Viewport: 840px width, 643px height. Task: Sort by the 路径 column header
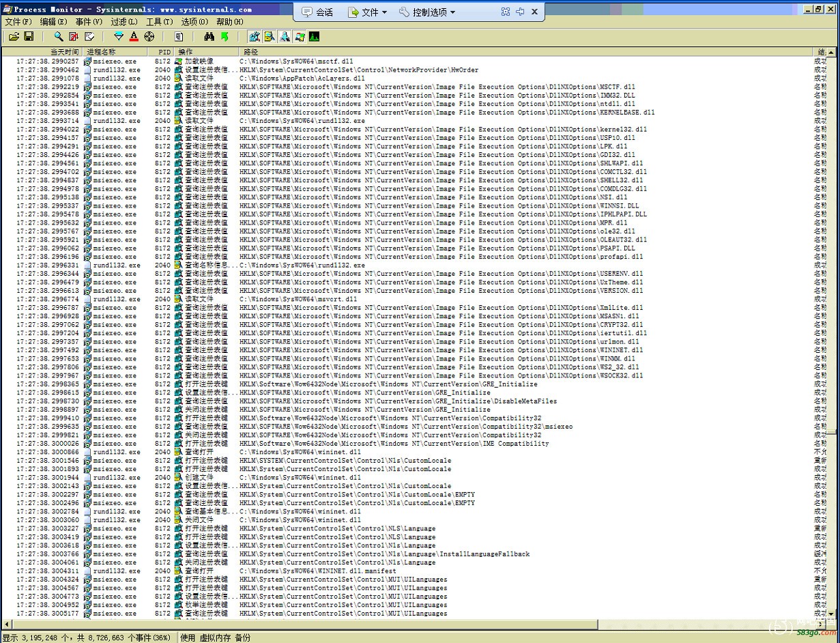tap(527, 52)
